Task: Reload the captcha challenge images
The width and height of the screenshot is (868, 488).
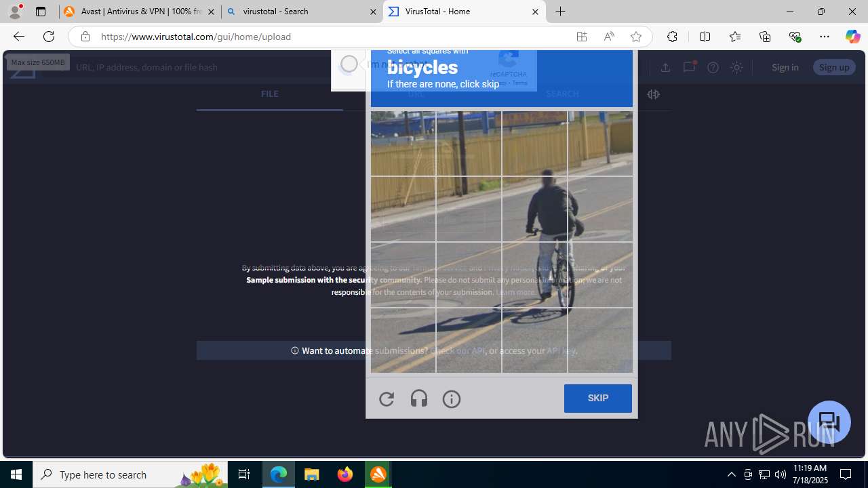Action: (387, 399)
